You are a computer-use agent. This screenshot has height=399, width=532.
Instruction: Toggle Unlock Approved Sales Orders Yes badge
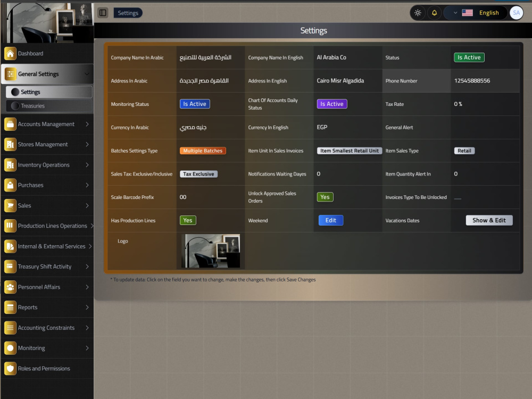coord(325,197)
